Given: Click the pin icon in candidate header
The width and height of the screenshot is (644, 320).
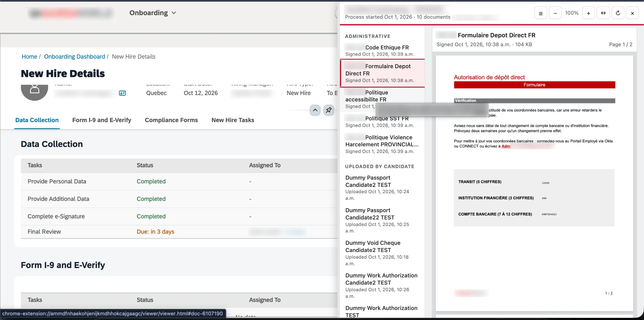Looking at the screenshot, I should coord(329,110).
